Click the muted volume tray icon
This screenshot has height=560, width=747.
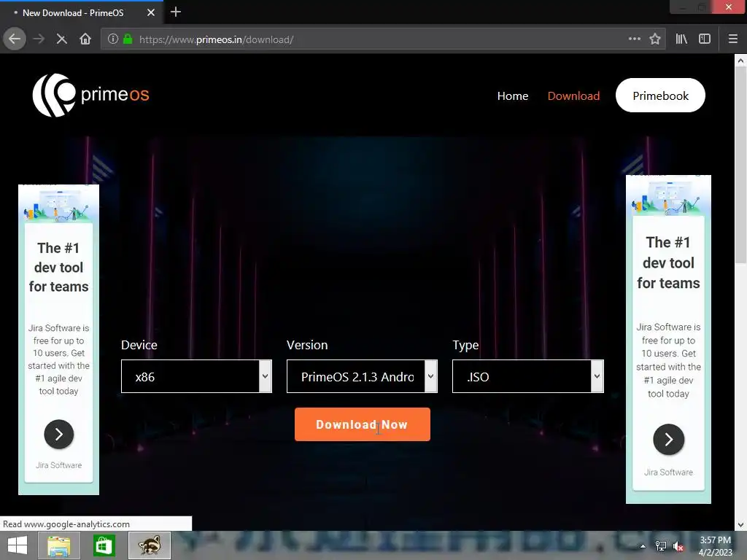pyautogui.click(x=678, y=546)
